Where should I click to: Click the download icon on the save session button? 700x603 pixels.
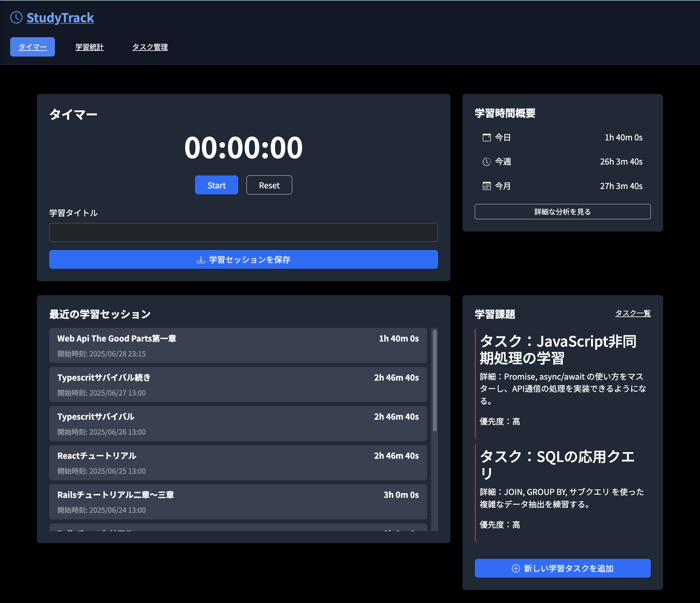[200, 260]
